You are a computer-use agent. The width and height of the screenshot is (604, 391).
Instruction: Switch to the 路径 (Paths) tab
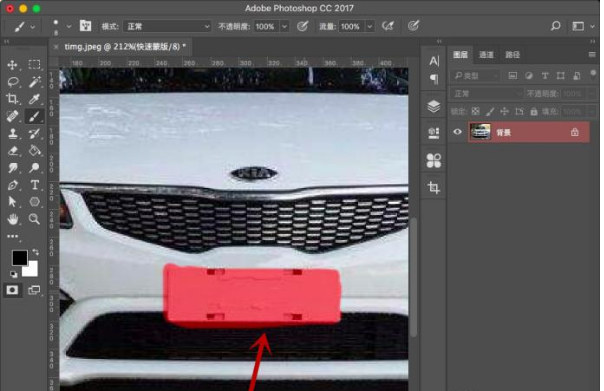[512, 55]
